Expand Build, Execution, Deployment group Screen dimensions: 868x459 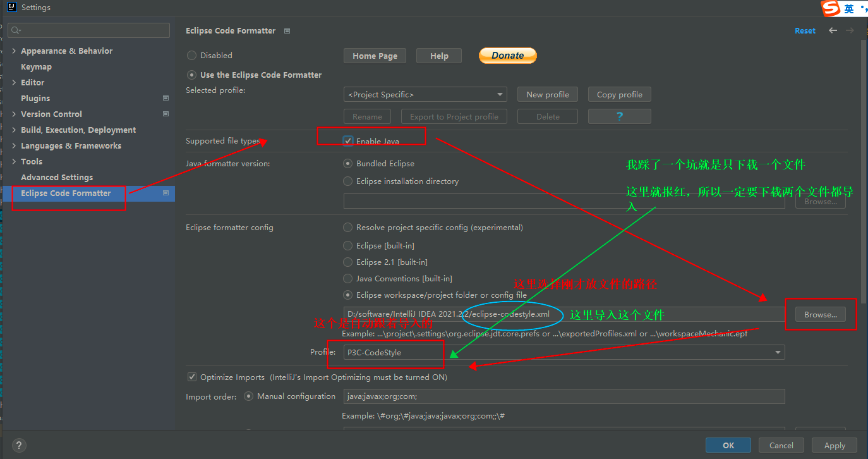pyautogui.click(x=15, y=130)
